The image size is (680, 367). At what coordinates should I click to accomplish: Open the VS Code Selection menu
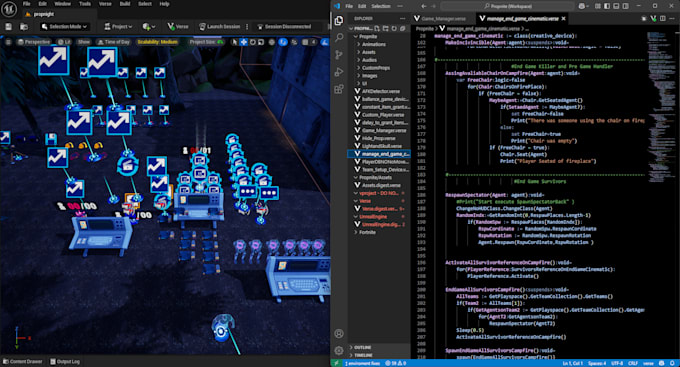coord(381,6)
